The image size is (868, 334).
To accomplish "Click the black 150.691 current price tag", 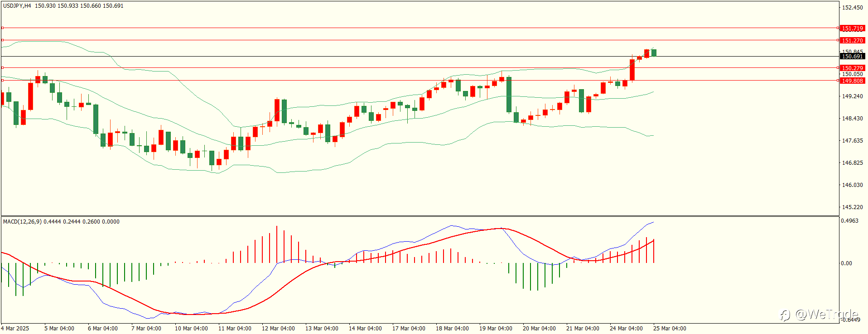I will point(852,57).
